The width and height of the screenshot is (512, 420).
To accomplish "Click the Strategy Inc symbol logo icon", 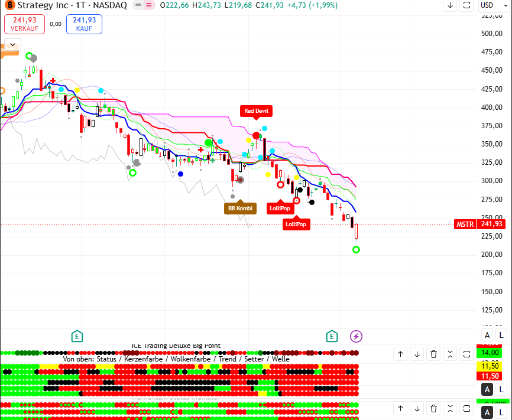I will [8, 5].
